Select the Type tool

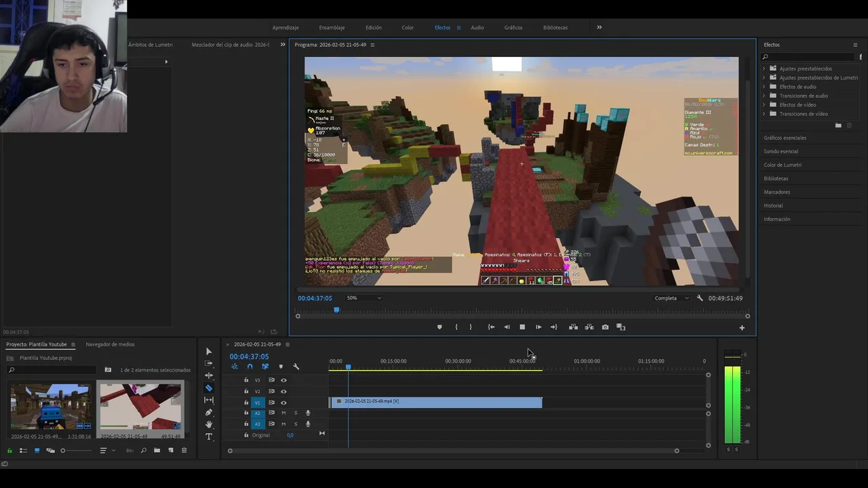coord(209,436)
